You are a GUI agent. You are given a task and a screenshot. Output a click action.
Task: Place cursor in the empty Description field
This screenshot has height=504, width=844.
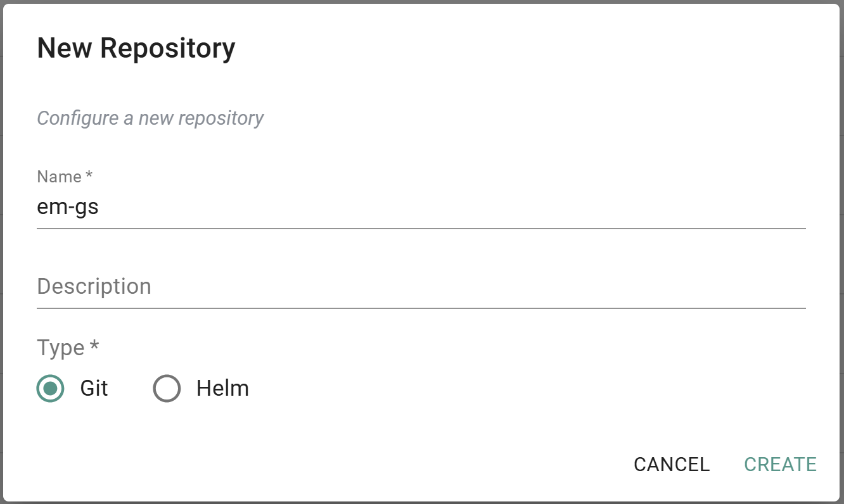253,287
